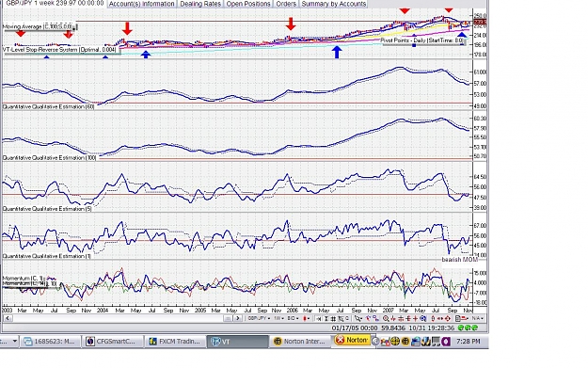Click the red-blue drawing tool icon after pointer
The width and height of the screenshot is (588, 368).
click(368, 318)
